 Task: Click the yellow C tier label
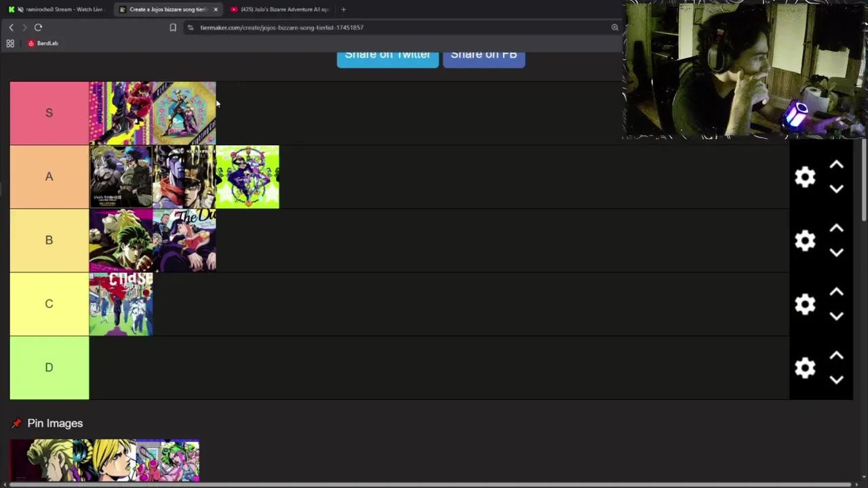tap(49, 304)
